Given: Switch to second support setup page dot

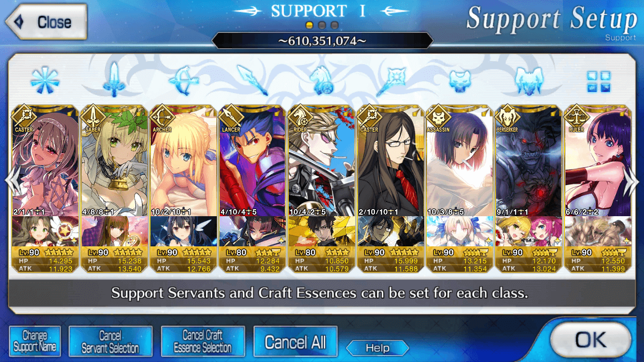Looking at the screenshot, I should (322, 25).
